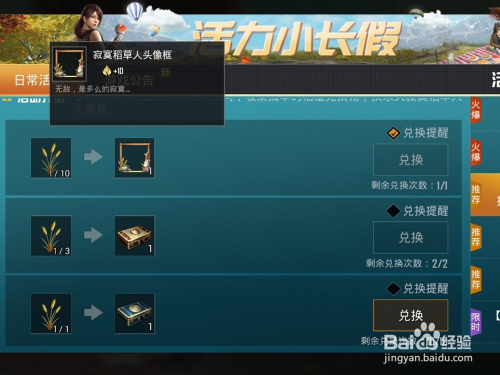500x375 pixels.
Task: Click the wheat icon requiring 10 in first row
Action: [51, 158]
